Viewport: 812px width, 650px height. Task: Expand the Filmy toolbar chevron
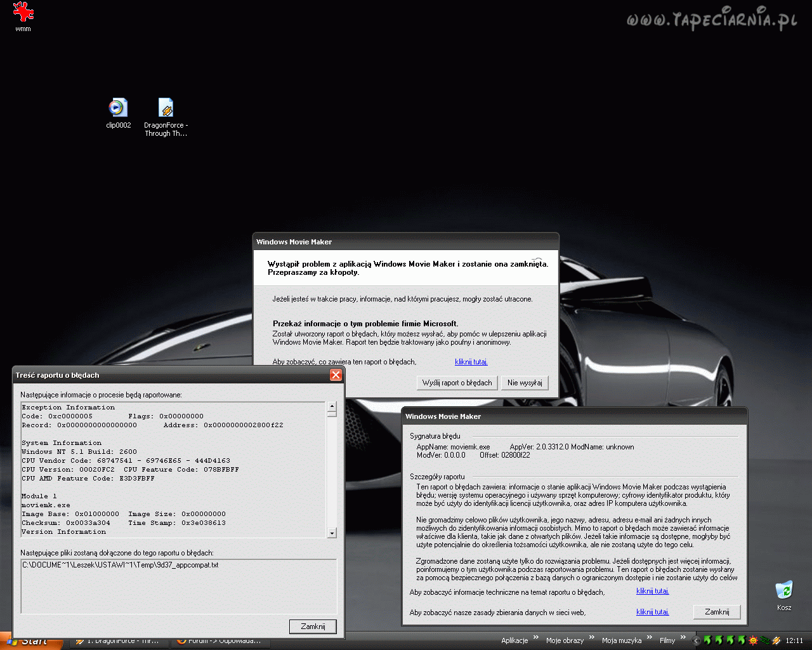683,637
